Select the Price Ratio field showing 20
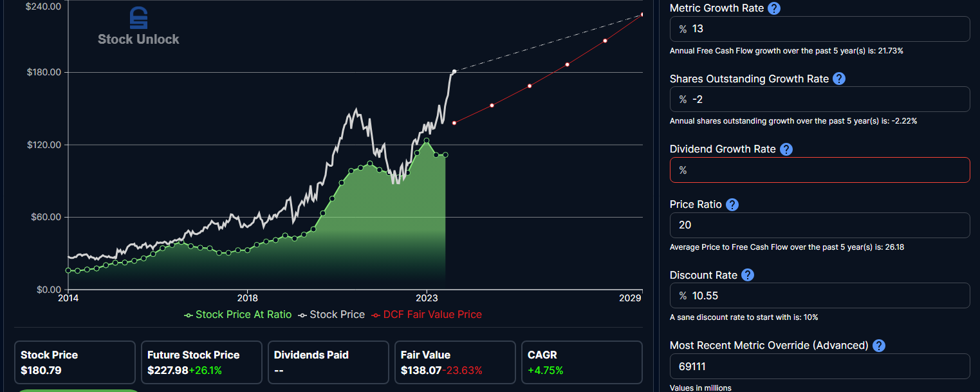 (x=820, y=225)
